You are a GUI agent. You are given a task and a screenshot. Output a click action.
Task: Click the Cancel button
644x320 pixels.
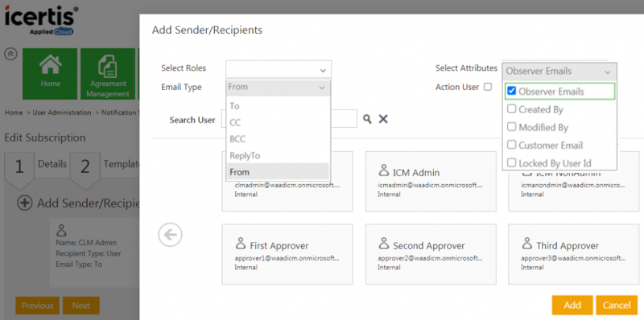617,306
